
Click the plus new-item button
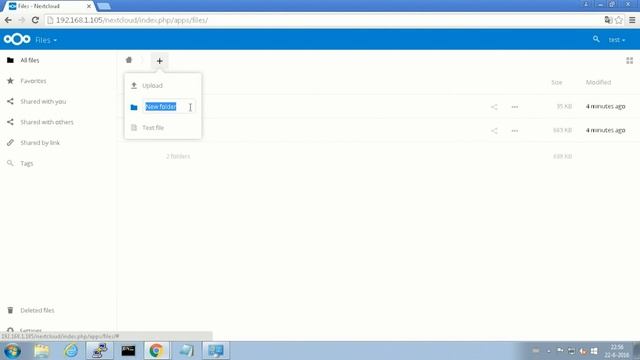[160, 61]
